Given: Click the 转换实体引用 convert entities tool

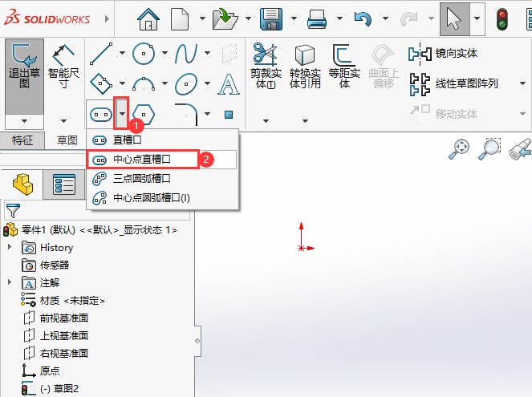Looking at the screenshot, I should coord(305,66).
